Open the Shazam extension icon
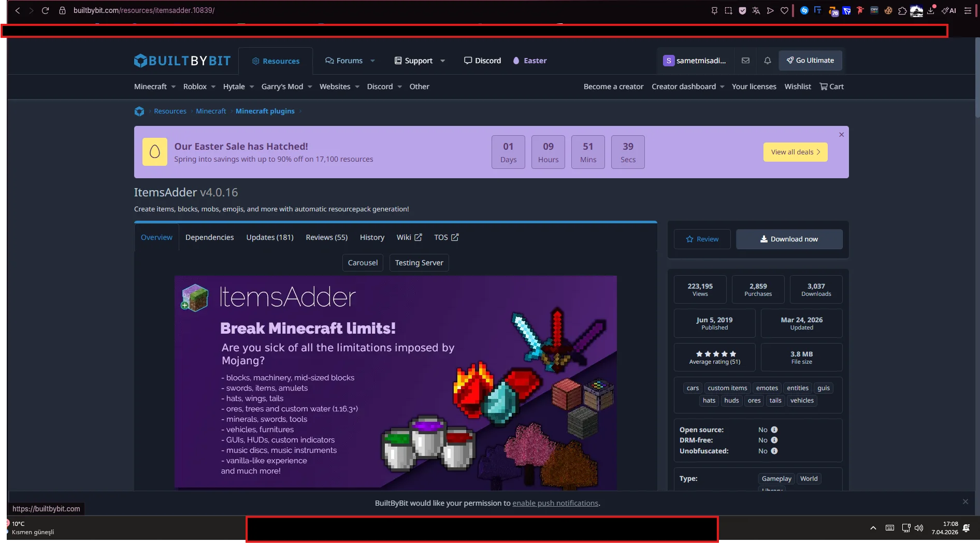The width and height of the screenshot is (980, 543). tap(804, 10)
